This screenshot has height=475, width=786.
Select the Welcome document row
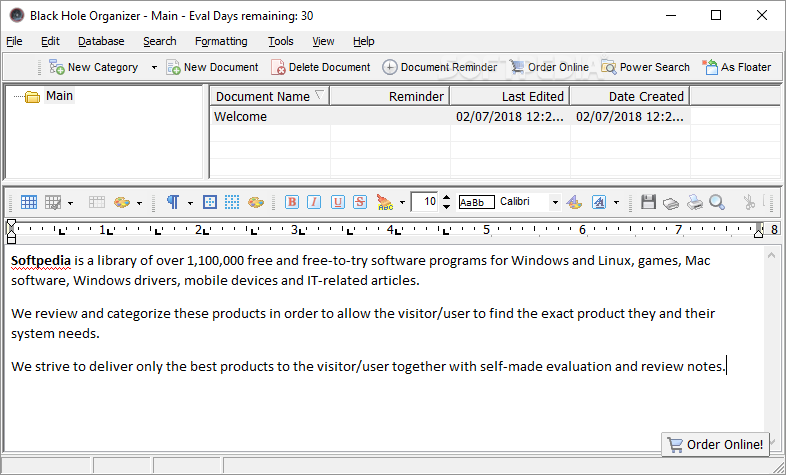pos(450,117)
